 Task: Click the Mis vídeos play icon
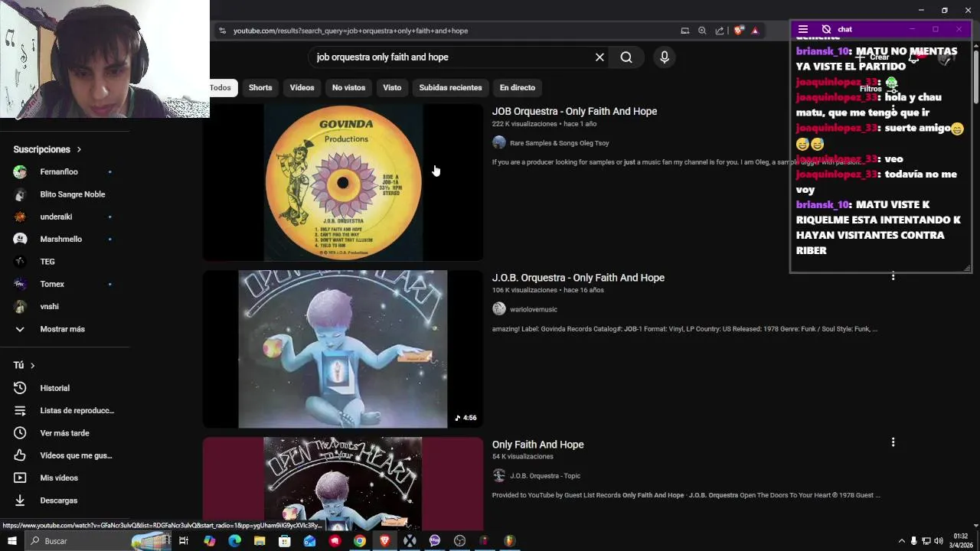20,478
